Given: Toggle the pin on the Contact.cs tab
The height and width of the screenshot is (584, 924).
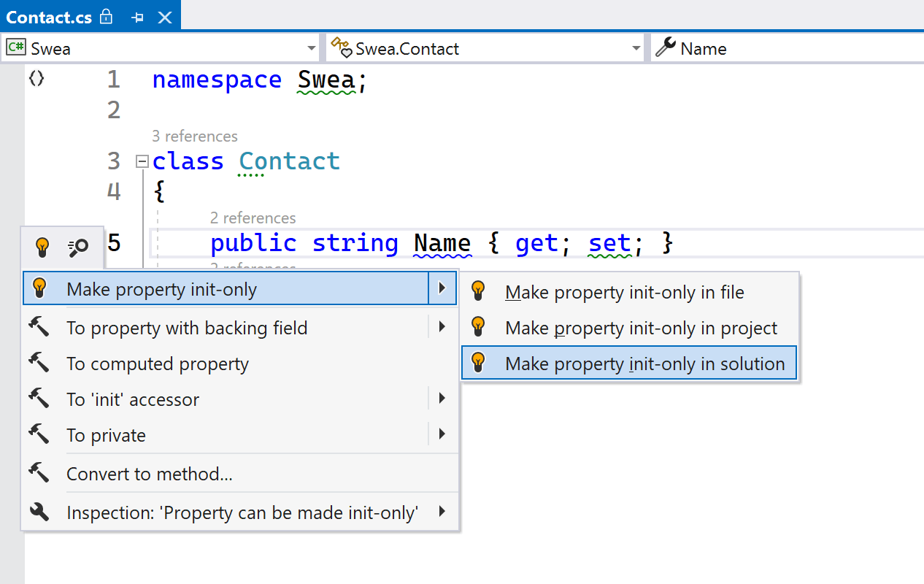Looking at the screenshot, I should point(137,16).
